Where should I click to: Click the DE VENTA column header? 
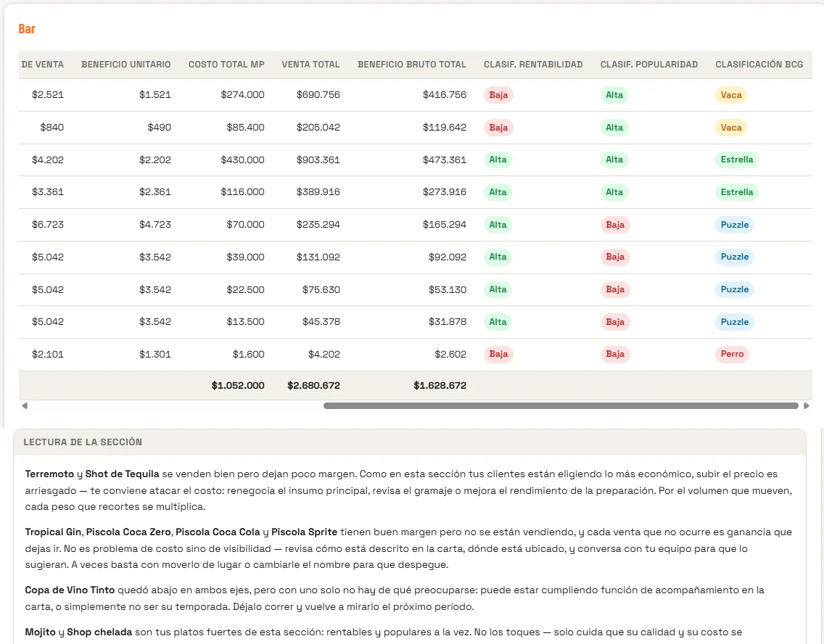[x=42, y=64]
